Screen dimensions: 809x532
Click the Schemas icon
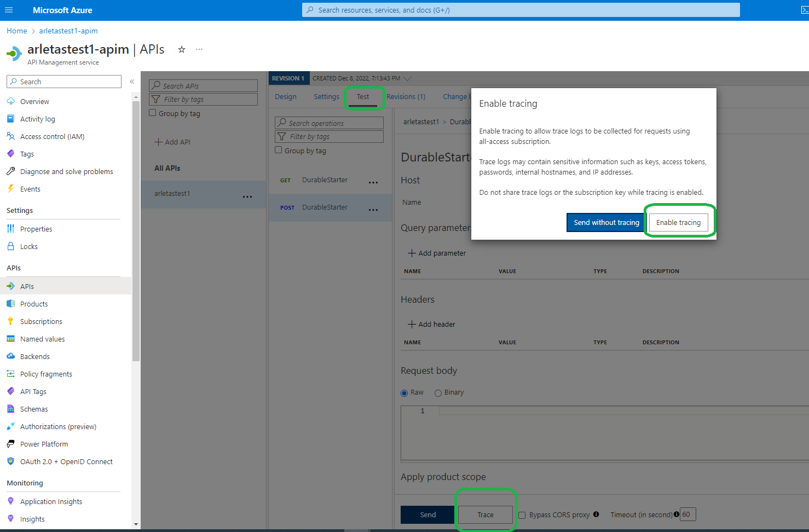(10, 409)
